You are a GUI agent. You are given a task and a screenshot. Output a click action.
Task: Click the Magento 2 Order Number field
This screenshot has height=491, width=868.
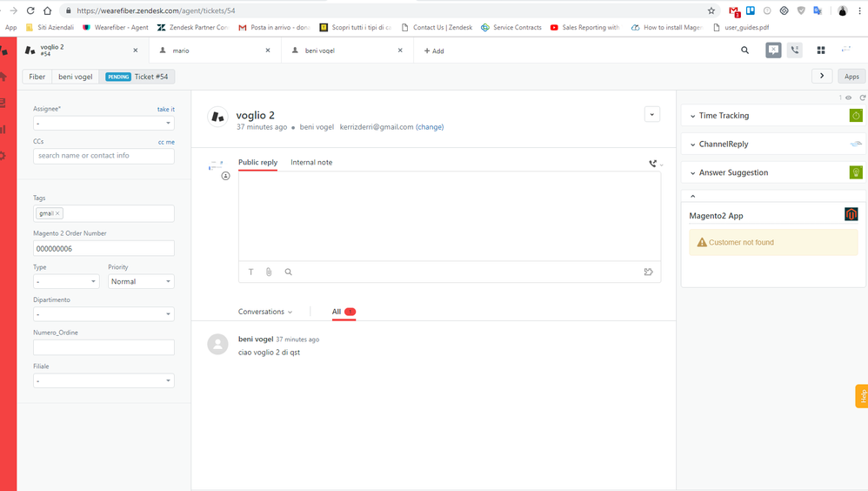pos(103,249)
